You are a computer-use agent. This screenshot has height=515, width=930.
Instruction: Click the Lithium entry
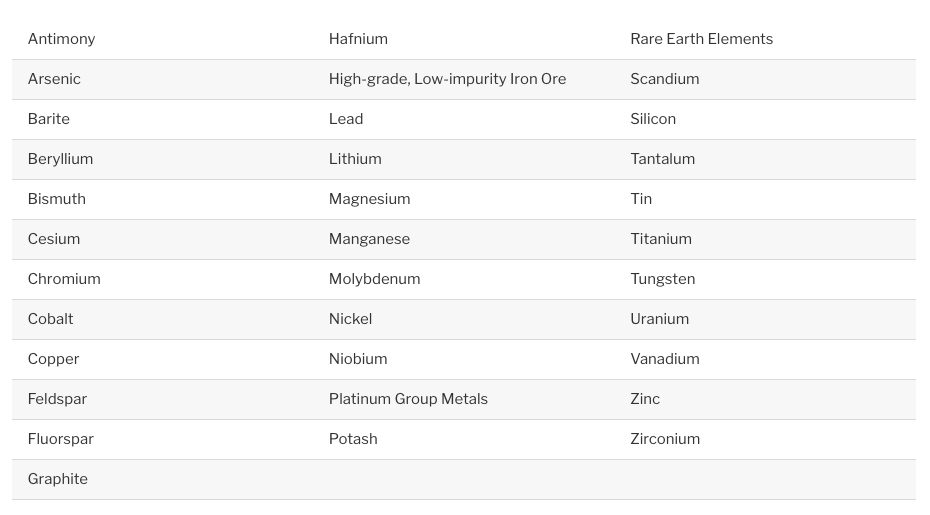point(355,159)
